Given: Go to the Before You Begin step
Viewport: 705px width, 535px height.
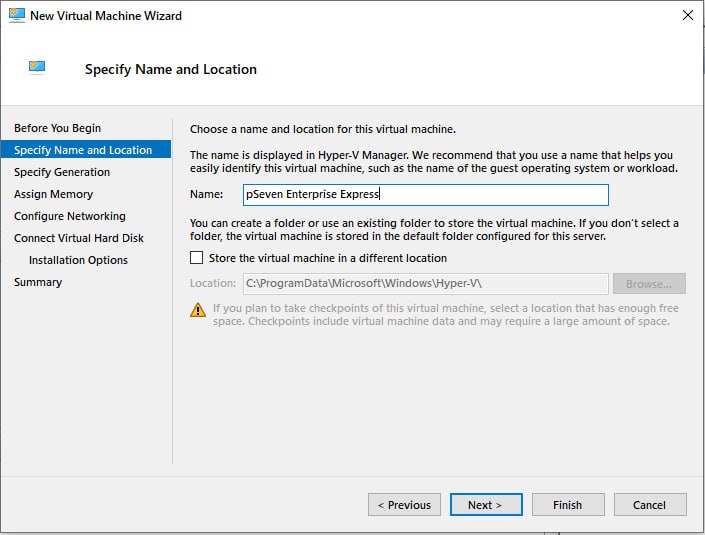Looking at the screenshot, I should click(57, 128).
